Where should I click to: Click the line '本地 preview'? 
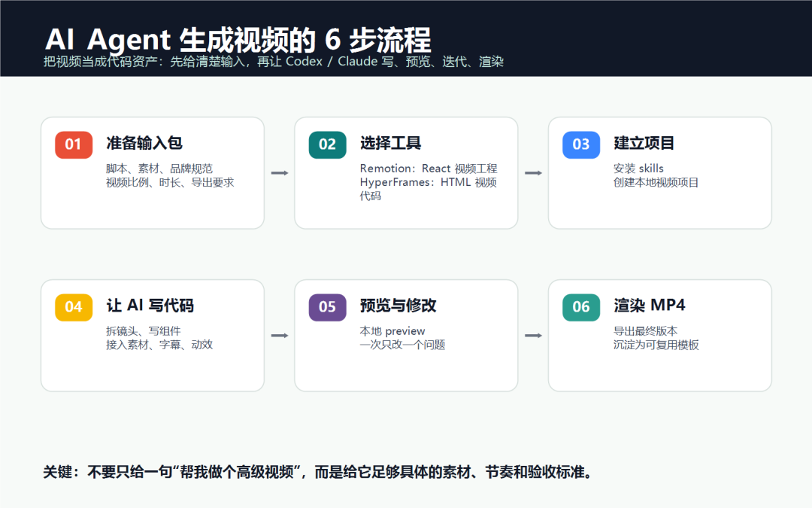(x=392, y=331)
